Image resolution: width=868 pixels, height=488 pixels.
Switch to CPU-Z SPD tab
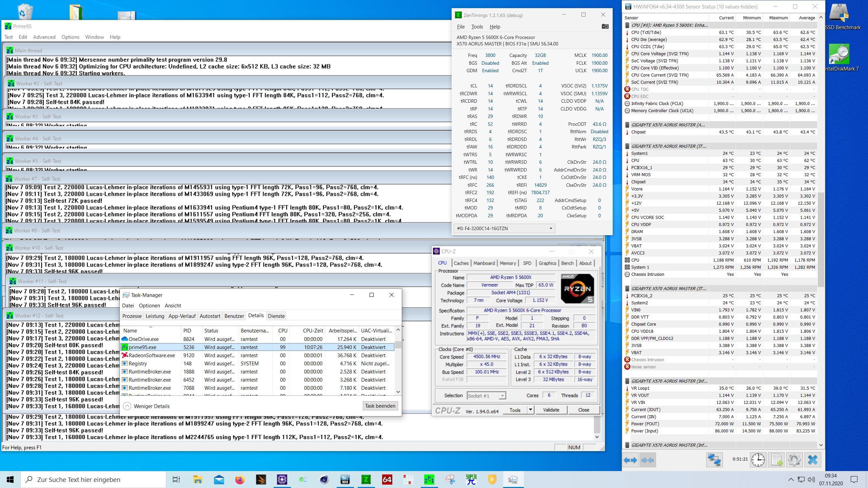point(527,263)
